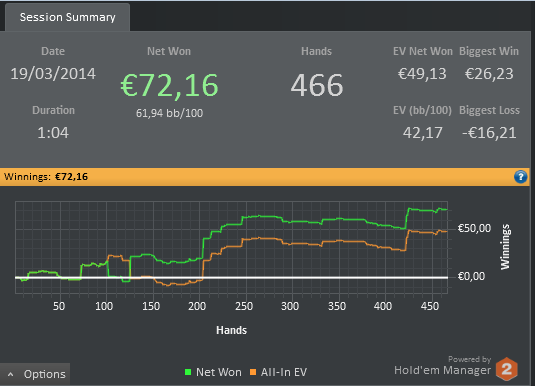Click the 466 Hands count
535x386 pixels.
[x=317, y=85]
